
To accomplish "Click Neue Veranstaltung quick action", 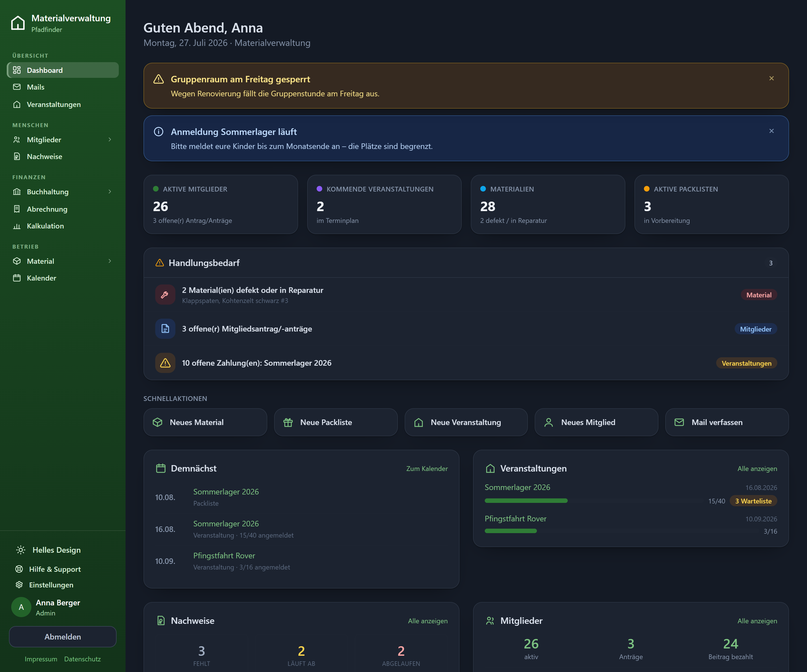I will 466,423.
